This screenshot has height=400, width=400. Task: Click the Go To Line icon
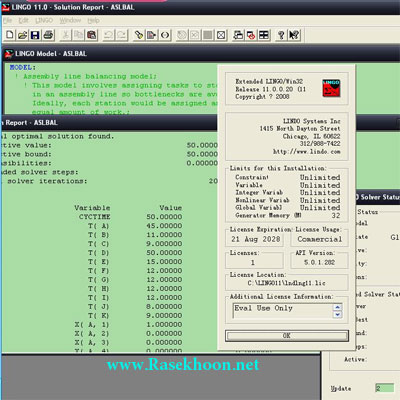coord(152,35)
